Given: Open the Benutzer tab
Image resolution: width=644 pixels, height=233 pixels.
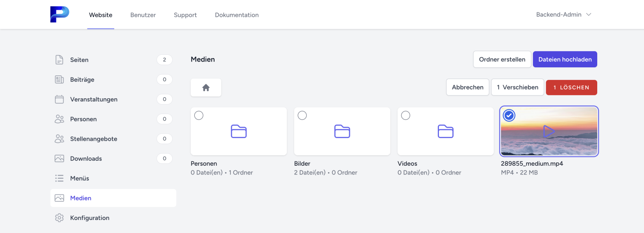Looking at the screenshot, I should [143, 15].
